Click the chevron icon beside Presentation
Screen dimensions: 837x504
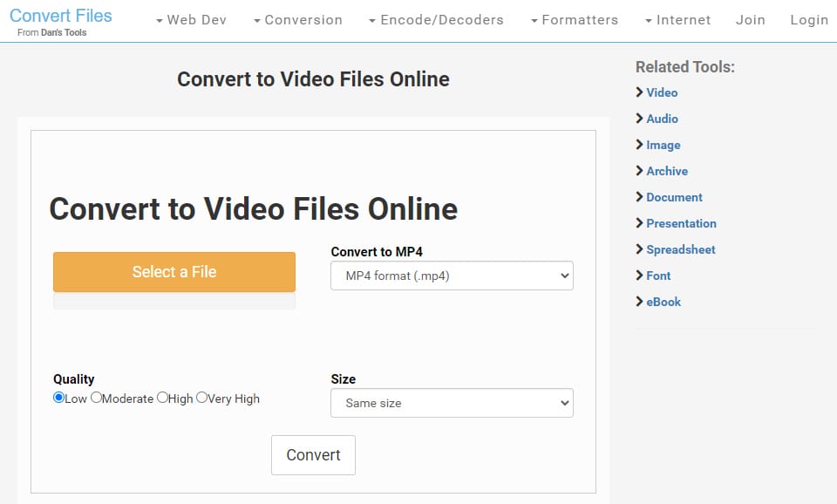tap(640, 223)
